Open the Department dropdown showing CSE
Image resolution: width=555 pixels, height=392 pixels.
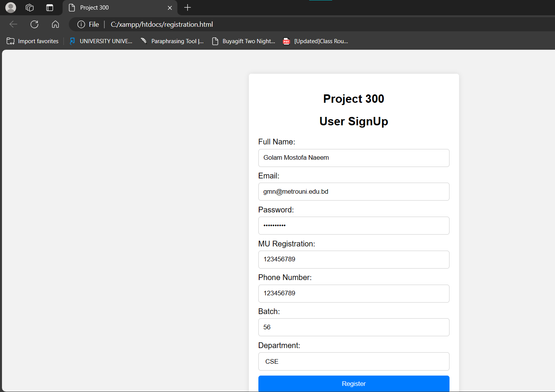coord(354,361)
